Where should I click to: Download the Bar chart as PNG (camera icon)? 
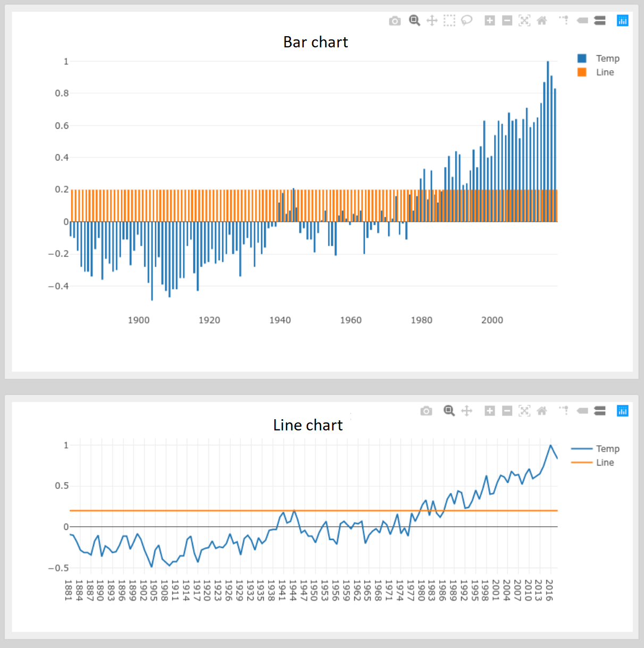(x=395, y=21)
